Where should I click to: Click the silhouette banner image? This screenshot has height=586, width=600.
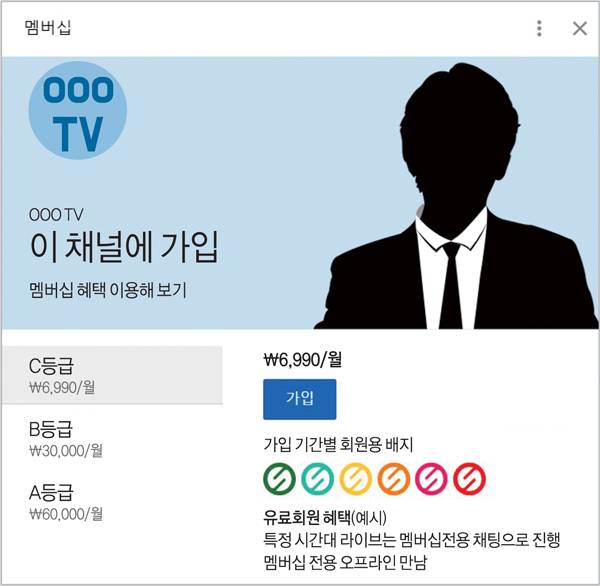[x=455, y=195]
